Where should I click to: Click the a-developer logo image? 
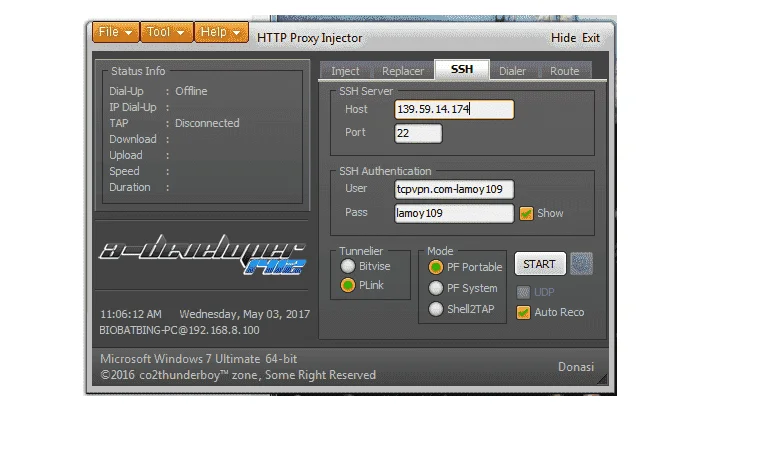[x=203, y=255]
